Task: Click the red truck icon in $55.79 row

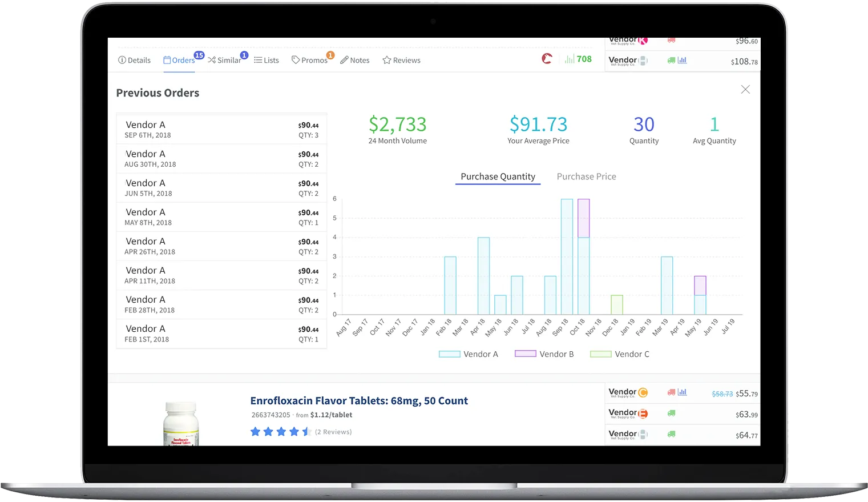Action: [x=671, y=392]
